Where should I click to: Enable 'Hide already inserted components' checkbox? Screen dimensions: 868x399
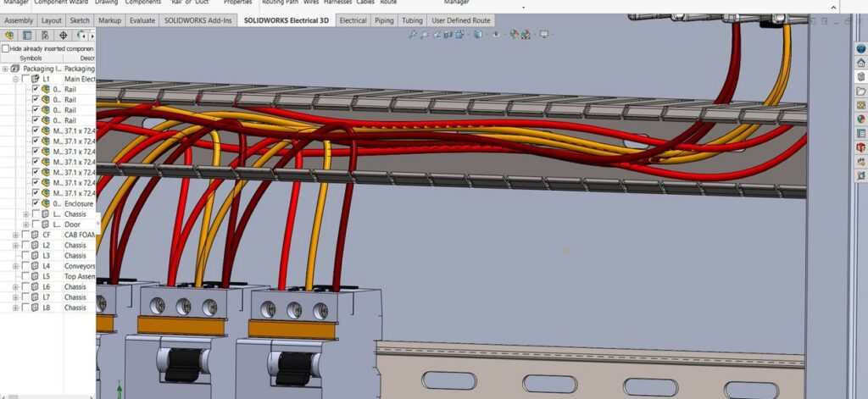click(6, 48)
